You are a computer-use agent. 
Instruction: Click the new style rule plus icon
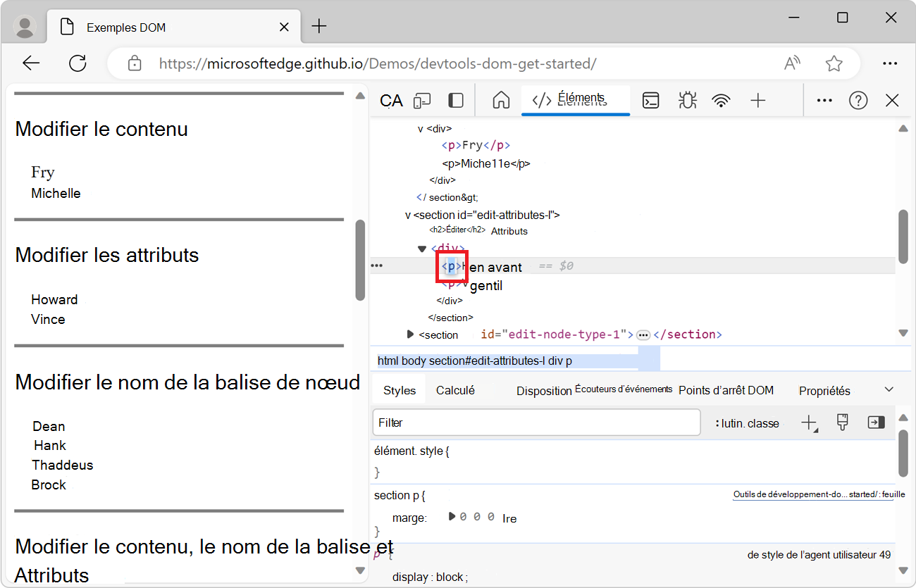point(809,423)
